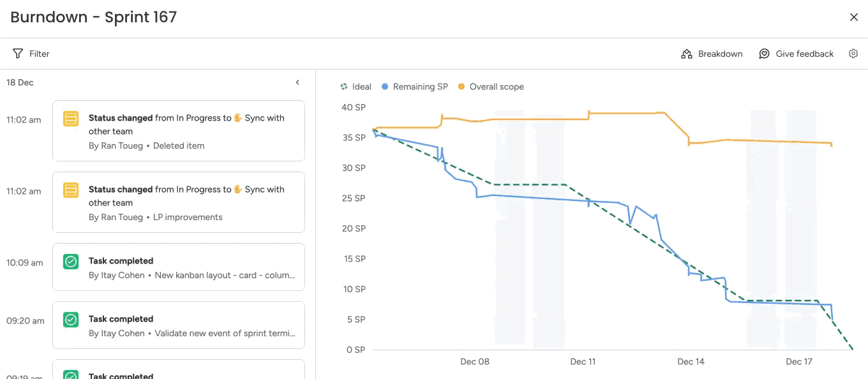Click the Filter label text
Screen dimensions: 868x379
[40, 54]
